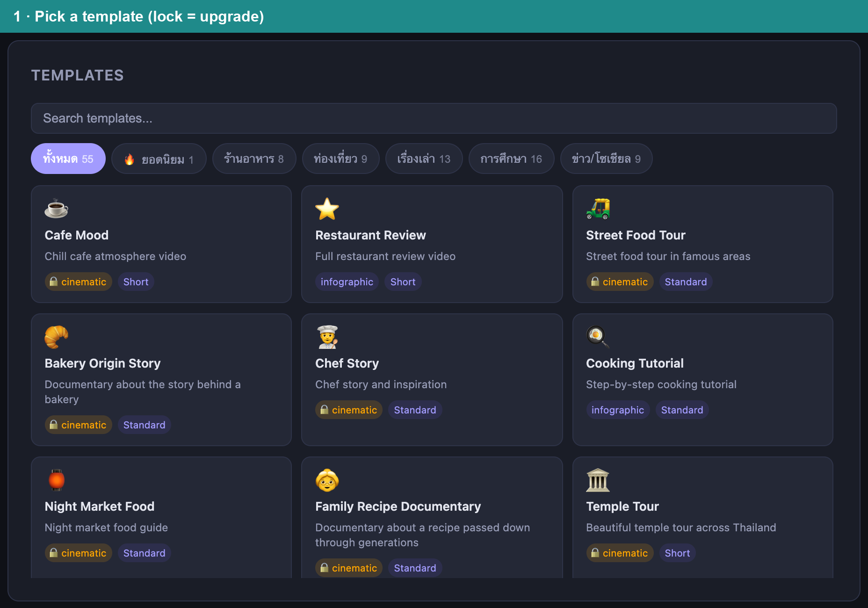The width and height of the screenshot is (868, 608).
Task: Click the Standard tag on Family Recipe Documentary
Action: pyautogui.click(x=415, y=568)
